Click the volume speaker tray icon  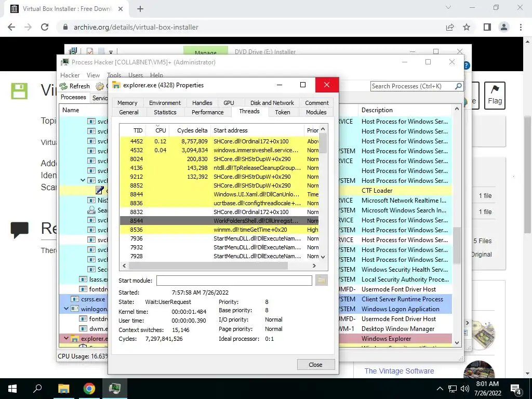coord(465,389)
